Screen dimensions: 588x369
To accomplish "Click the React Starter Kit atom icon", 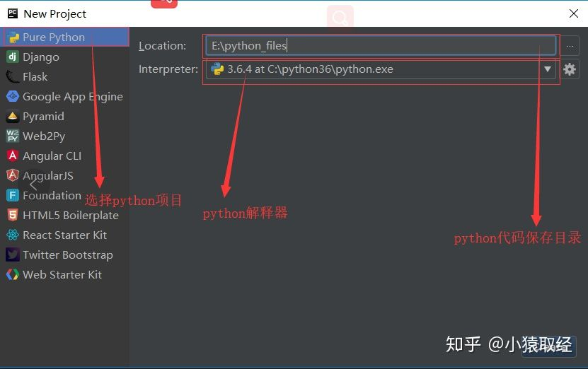I will [12, 235].
